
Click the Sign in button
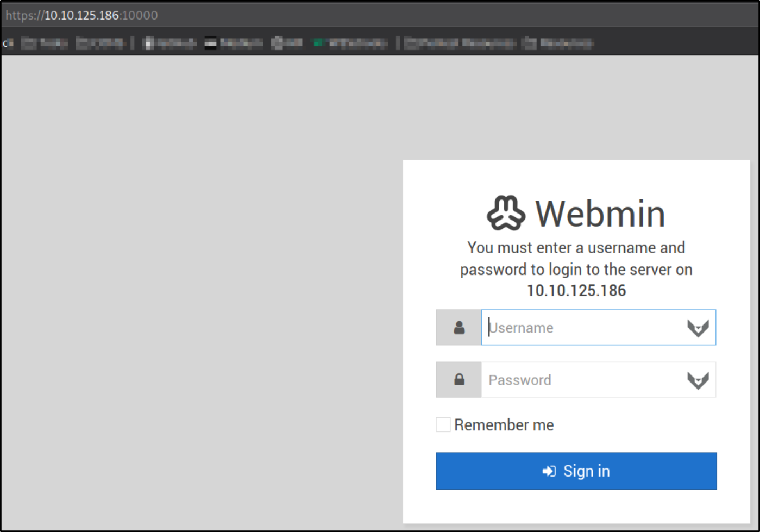coord(576,471)
